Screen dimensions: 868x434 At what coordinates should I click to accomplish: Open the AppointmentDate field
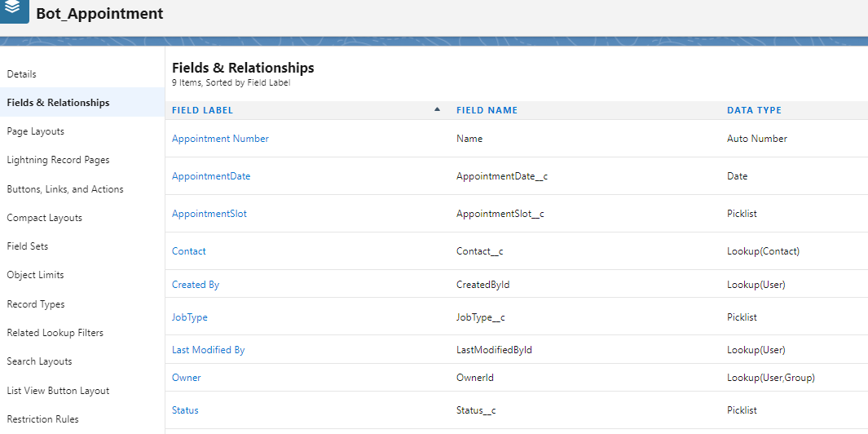211,176
